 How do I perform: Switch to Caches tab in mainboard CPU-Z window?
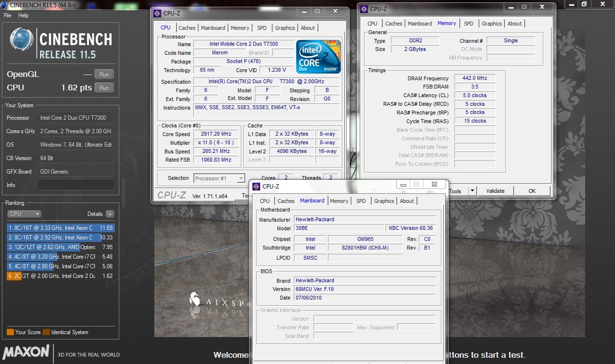[x=286, y=201]
